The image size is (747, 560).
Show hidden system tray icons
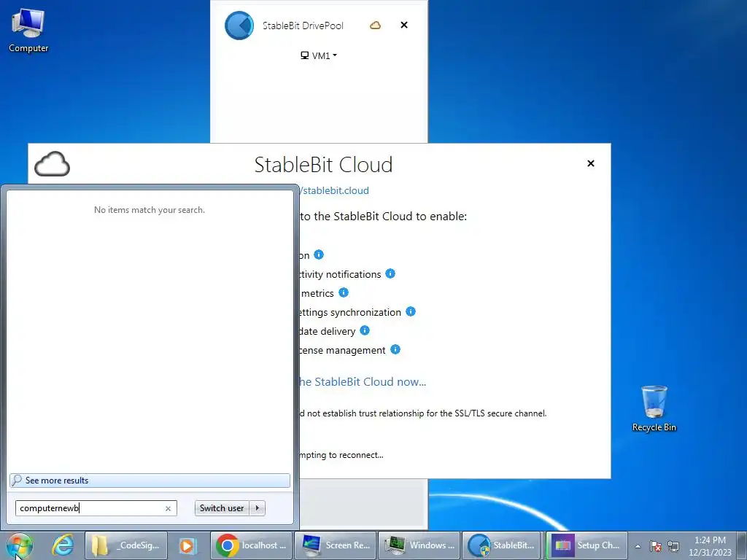pos(638,546)
